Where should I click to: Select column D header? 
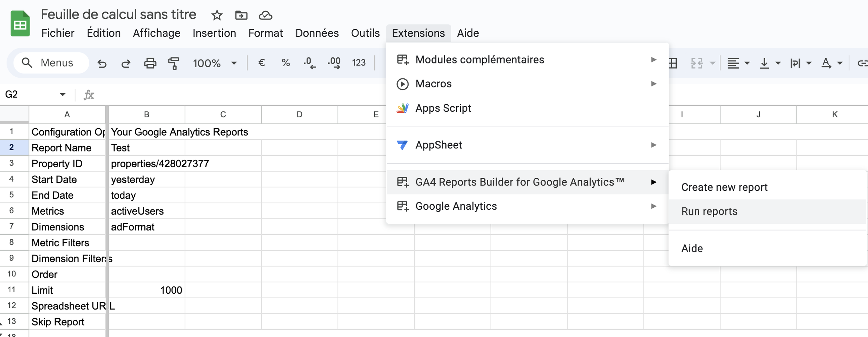pyautogui.click(x=299, y=114)
